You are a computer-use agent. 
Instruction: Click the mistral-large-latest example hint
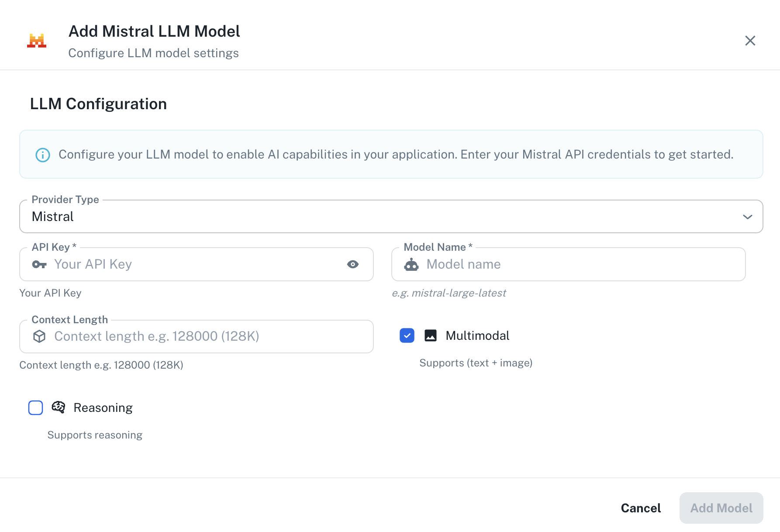pyautogui.click(x=449, y=293)
